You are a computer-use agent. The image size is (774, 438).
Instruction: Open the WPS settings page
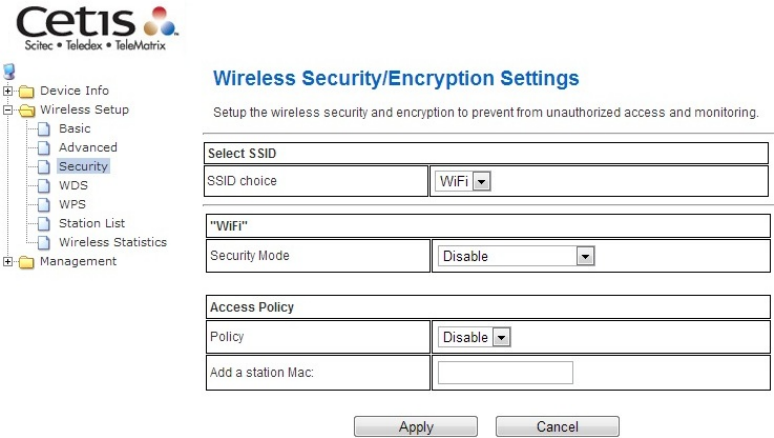pos(72,204)
